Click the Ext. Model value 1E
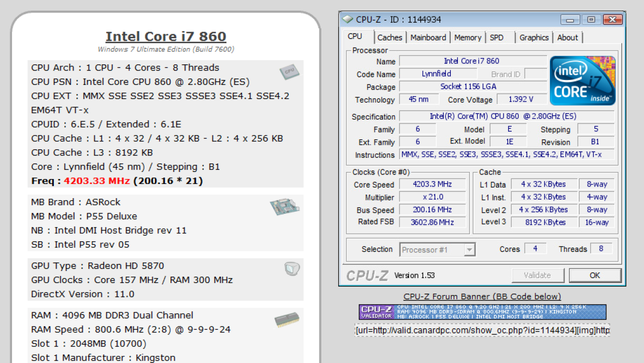 click(509, 142)
